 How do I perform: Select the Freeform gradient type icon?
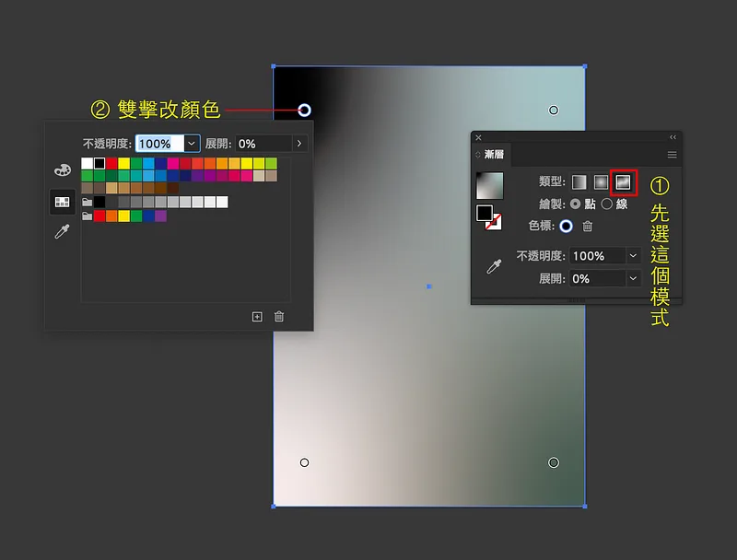624,182
